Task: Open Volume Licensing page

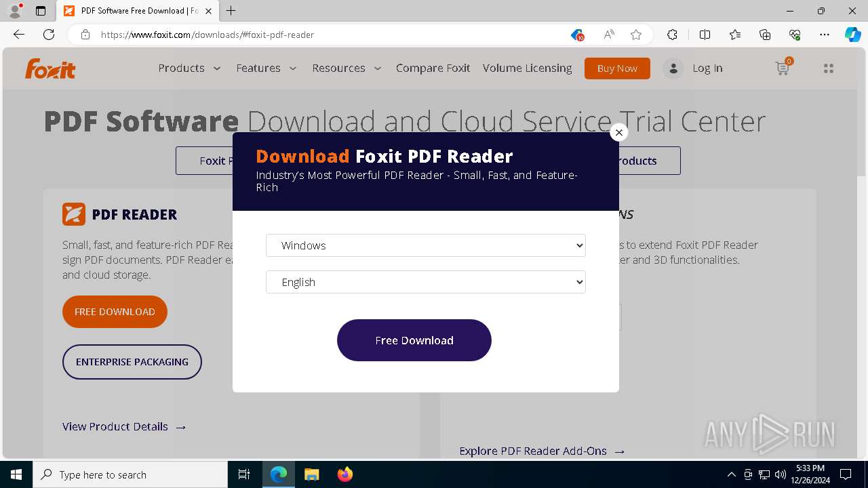Action: pos(527,68)
